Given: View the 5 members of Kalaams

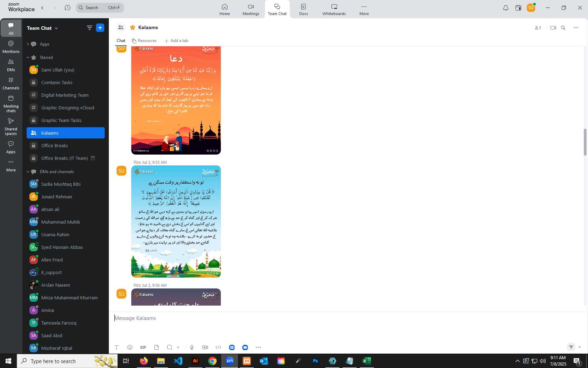Looking at the screenshot, I should (x=538, y=28).
